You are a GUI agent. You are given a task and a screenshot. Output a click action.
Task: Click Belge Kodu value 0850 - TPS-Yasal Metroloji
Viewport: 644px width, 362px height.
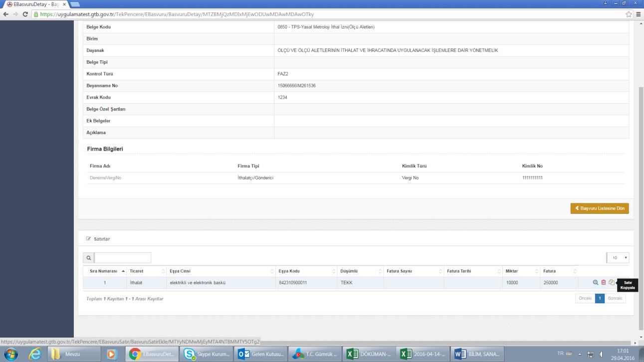pyautogui.click(x=326, y=27)
